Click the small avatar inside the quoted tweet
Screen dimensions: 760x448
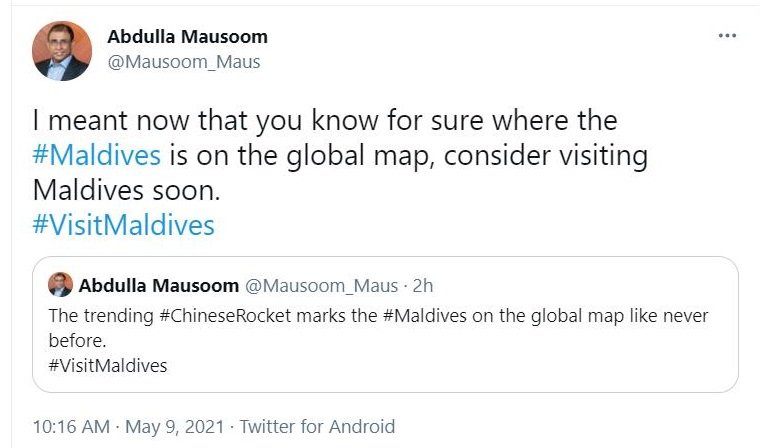(x=60, y=285)
